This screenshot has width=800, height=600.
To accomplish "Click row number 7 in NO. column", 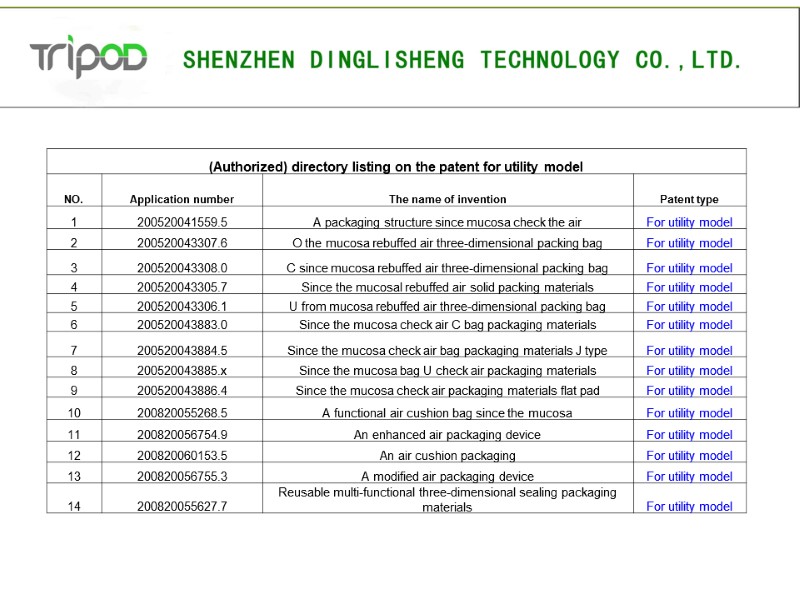I will coord(74,351).
